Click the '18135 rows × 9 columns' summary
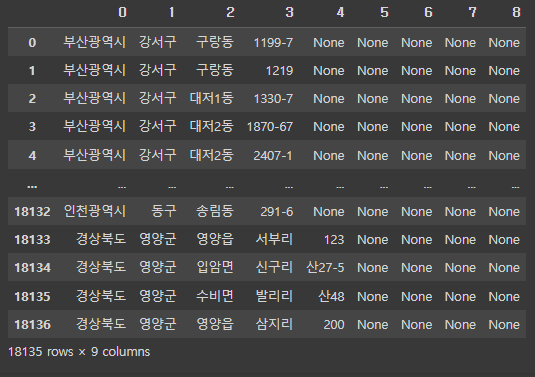 click(x=79, y=352)
